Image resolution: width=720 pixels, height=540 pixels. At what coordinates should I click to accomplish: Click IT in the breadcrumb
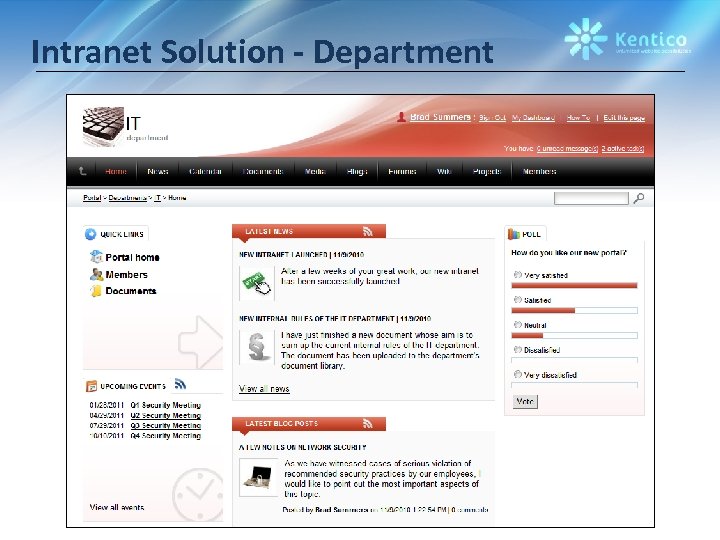click(x=158, y=197)
